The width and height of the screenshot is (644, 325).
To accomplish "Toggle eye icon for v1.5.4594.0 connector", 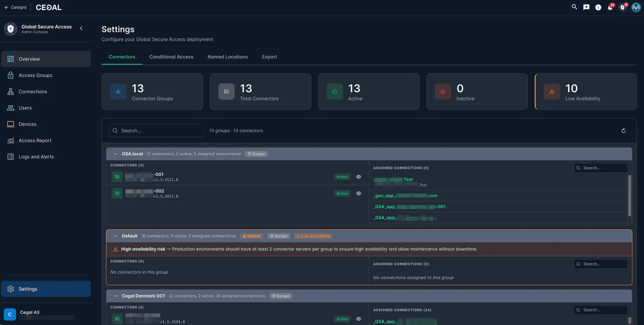I will click(x=358, y=319).
